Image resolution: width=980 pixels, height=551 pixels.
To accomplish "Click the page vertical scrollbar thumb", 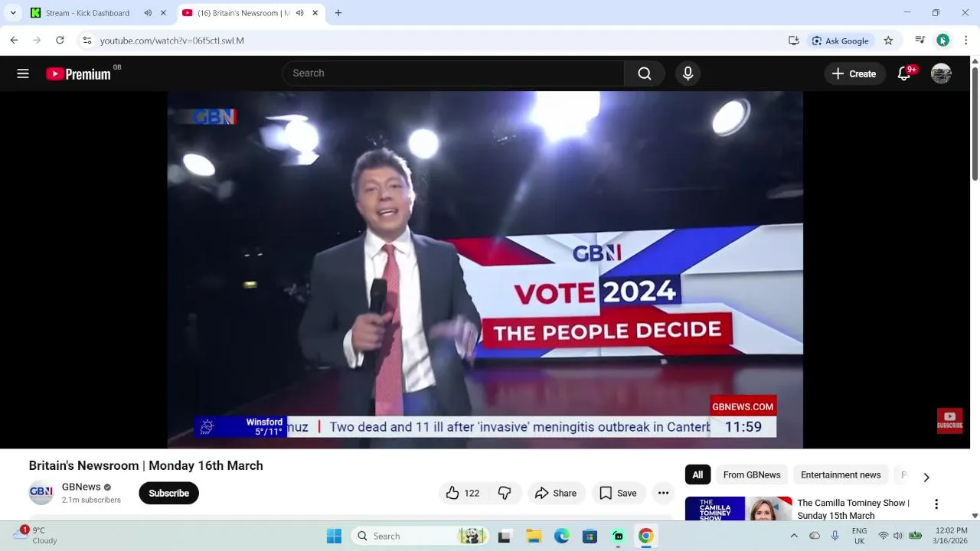I will [975, 125].
